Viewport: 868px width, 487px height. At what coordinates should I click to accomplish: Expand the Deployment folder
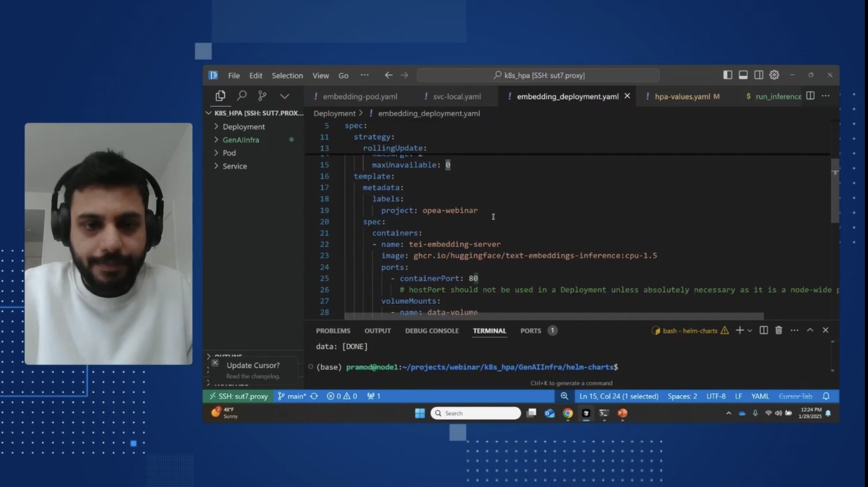243,127
